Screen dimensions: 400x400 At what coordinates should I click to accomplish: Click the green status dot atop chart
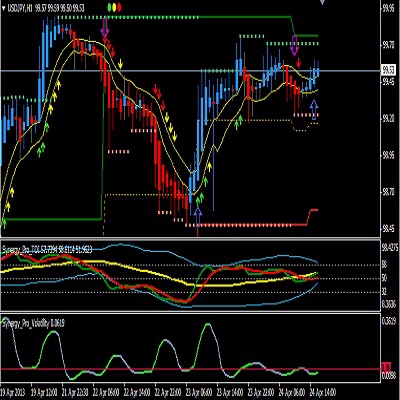coord(110,6)
